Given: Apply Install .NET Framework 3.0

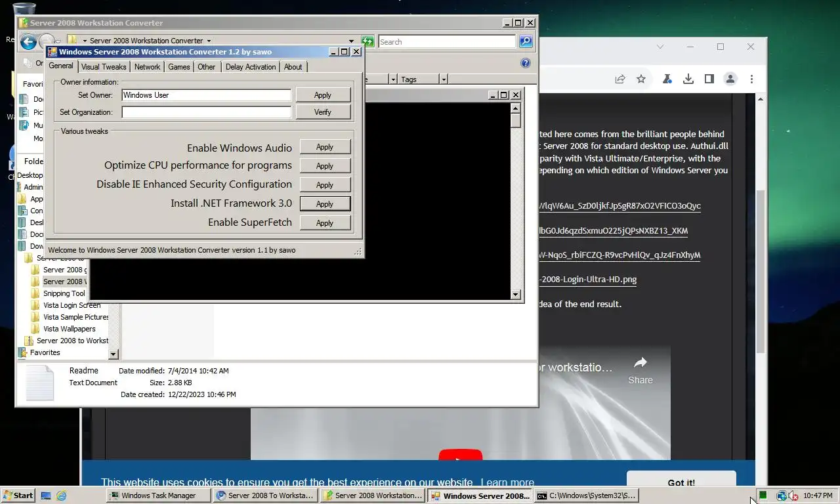Looking at the screenshot, I should pyautogui.click(x=325, y=204).
